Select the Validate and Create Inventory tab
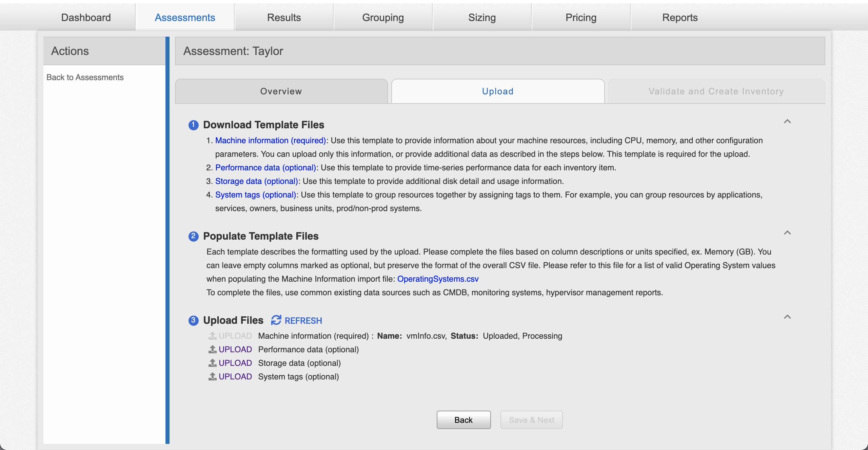The height and width of the screenshot is (450, 868). click(715, 91)
